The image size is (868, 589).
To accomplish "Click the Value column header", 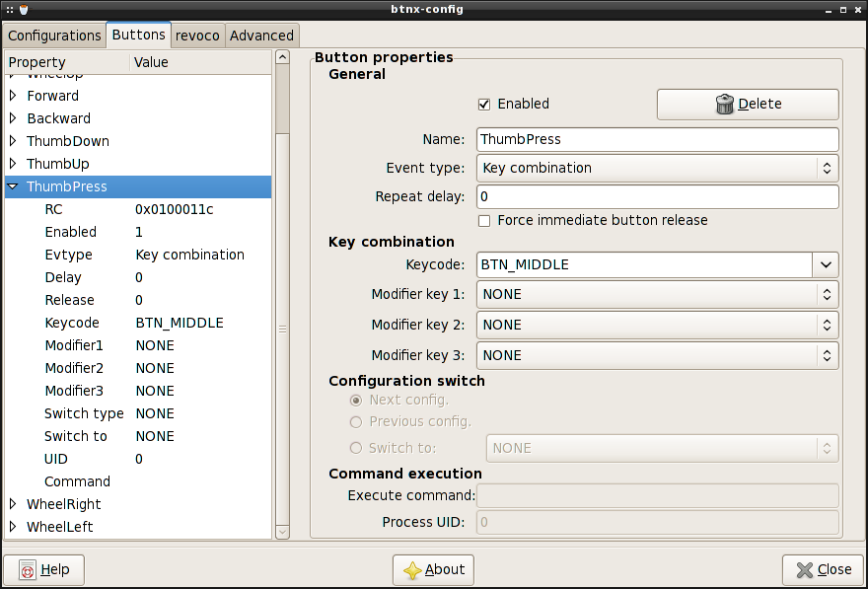I will coord(201,62).
